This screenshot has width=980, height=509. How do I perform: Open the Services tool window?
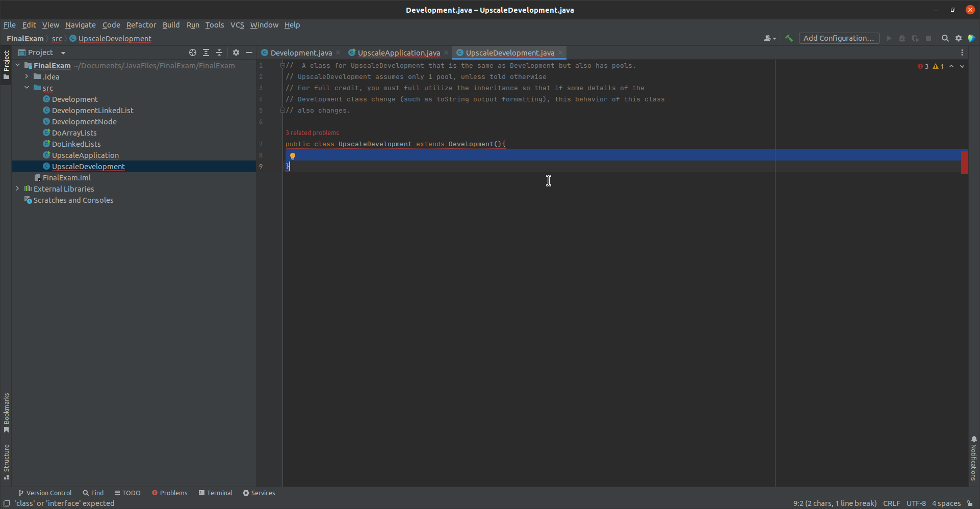coord(259,493)
